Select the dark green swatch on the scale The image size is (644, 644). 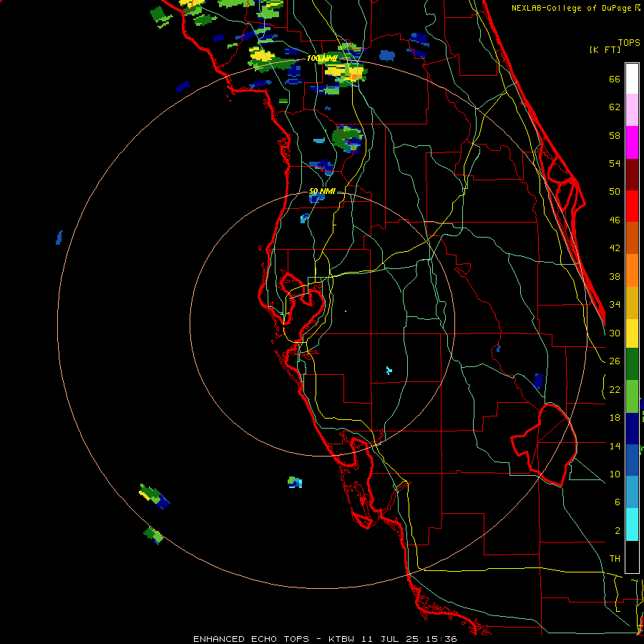pyautogui.click(x=632, y=364)
